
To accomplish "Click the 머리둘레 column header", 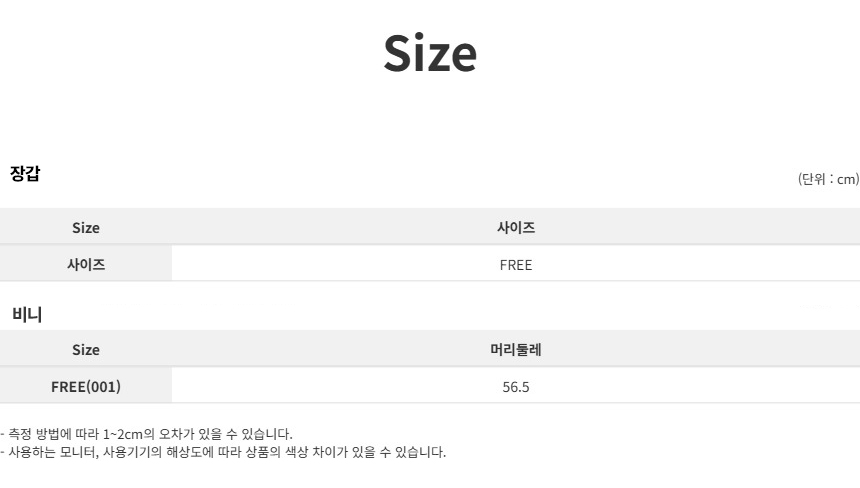I will [x=516, y=349].
